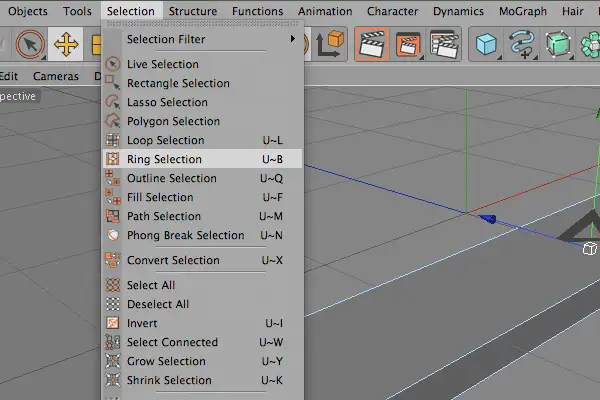Open the Render Settings clapperboard icon
The height and width of the screenshot is (400, 600).
[x=443, y=44]
